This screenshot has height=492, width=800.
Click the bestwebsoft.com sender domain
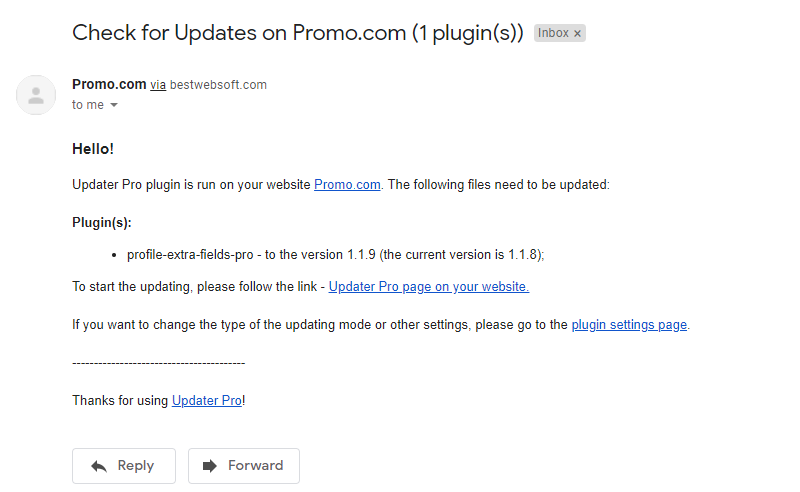click(x=218, y=85)
